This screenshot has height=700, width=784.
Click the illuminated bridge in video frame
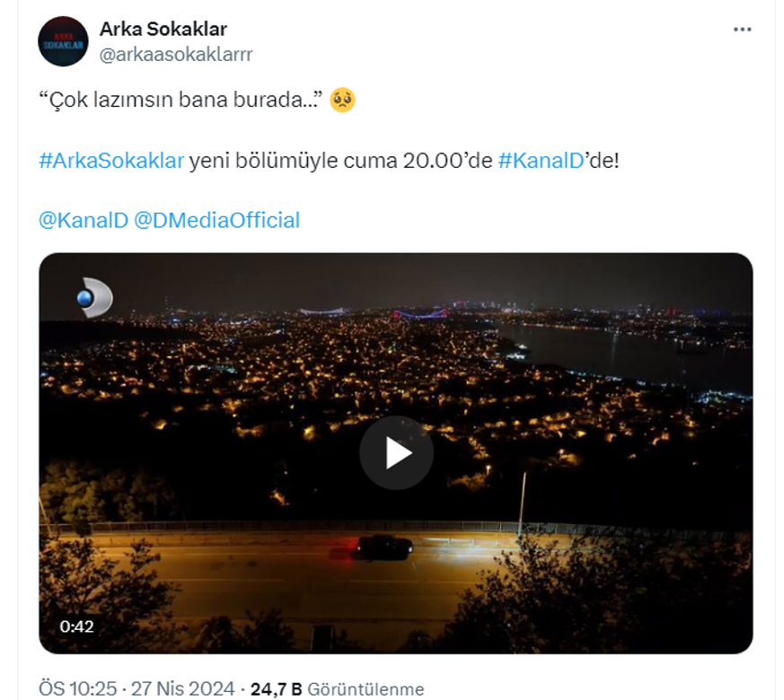tap(420, 314)
